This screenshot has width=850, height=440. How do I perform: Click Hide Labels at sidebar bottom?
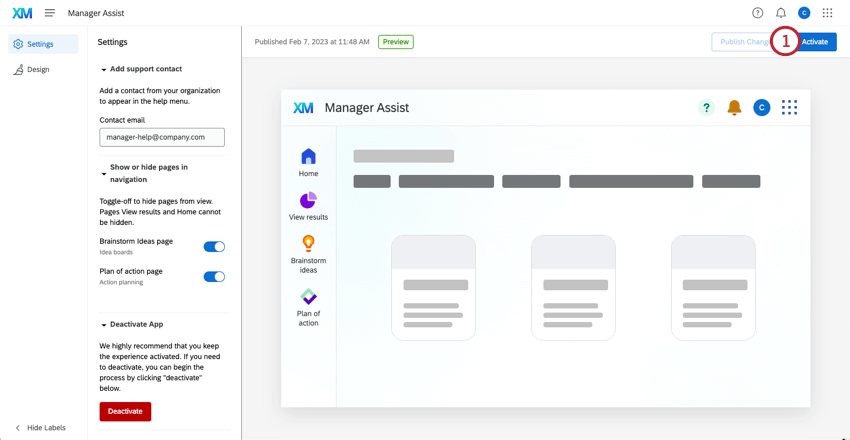tap(41, 428)
